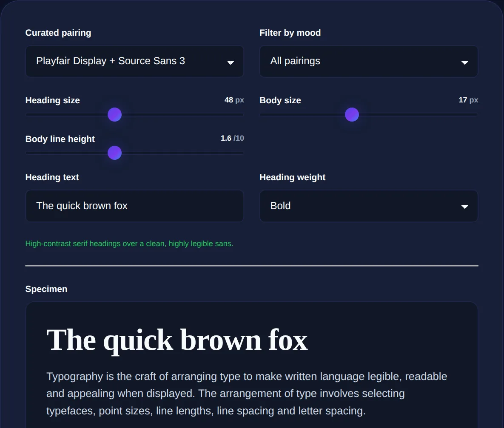Screen dimensions: 504x428
Task: Open the Filter by mood dropdown
Action: (x=369, y=61)
